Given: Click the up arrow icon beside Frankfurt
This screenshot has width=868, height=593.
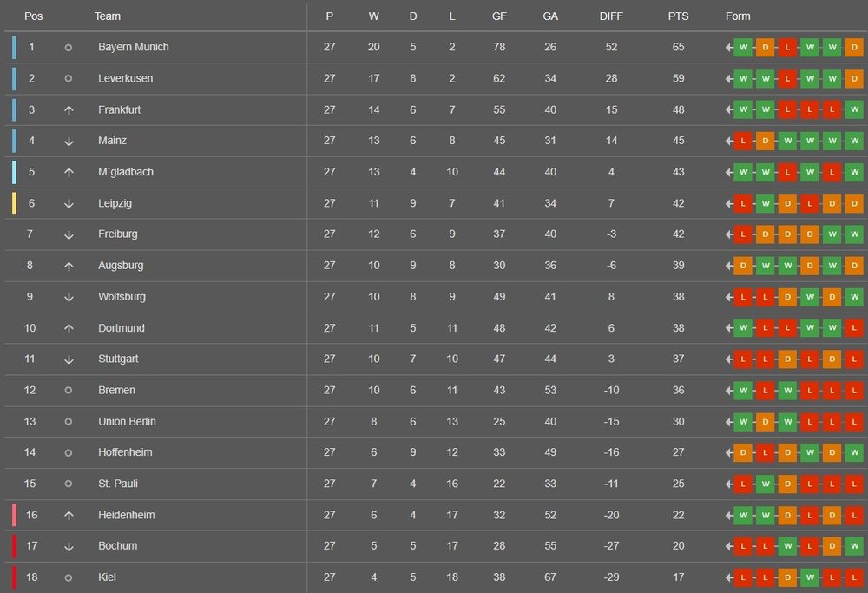Looking at the screenshot, I should 69,110.
